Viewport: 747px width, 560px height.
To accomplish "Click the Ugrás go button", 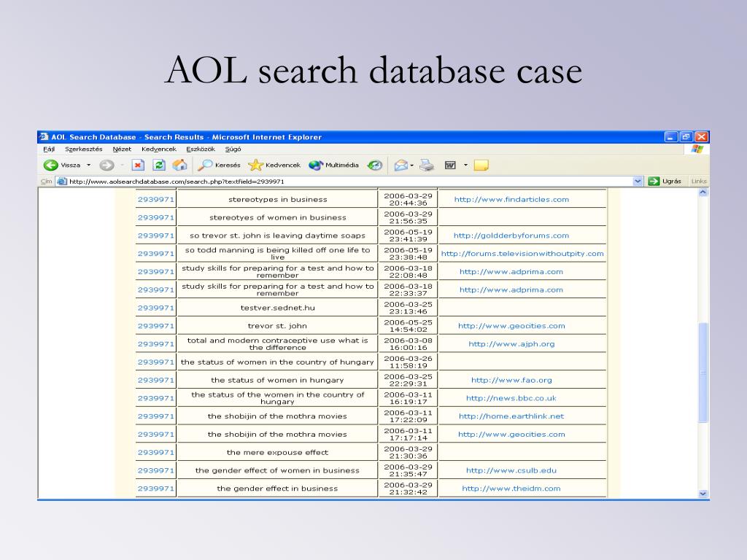I will [x=665, y=182].
